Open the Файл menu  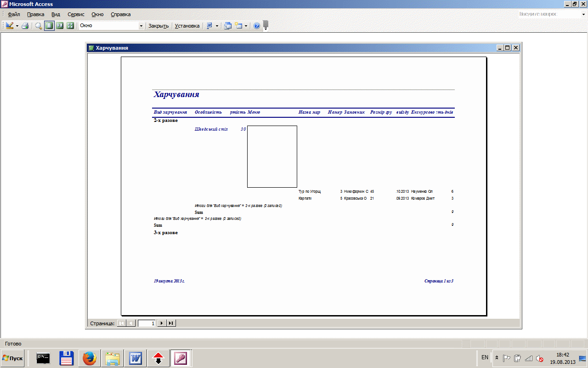click(x=14, y=14)
